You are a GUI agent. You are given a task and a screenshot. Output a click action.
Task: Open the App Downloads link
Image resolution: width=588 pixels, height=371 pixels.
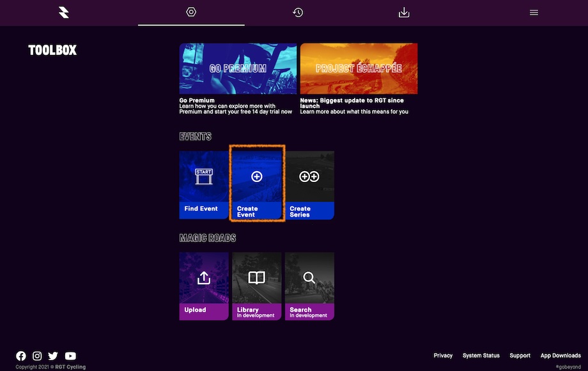coord(561,356)
